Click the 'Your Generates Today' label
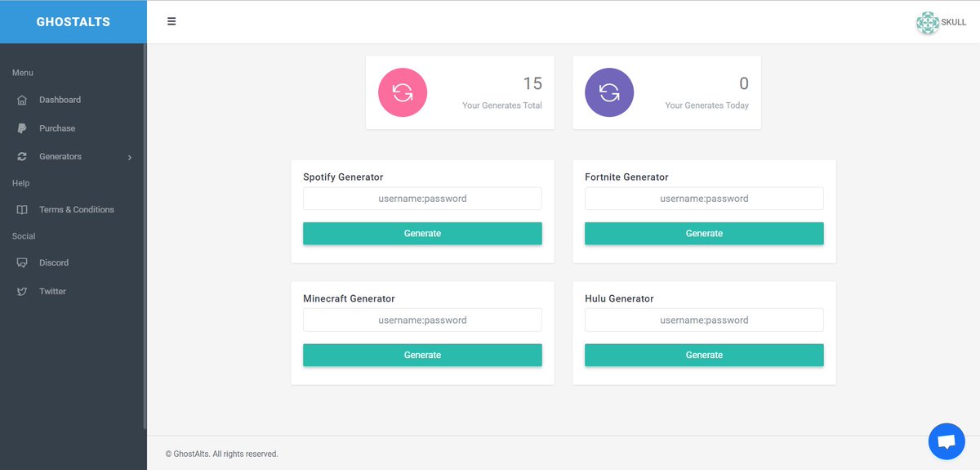Viewport: 980px width, 470px height. 707,105
